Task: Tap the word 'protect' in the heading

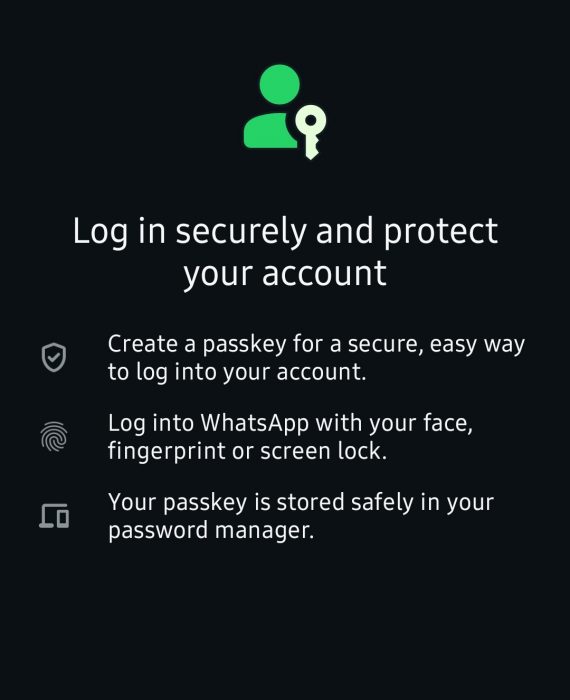Action: [x=441, y=233]
